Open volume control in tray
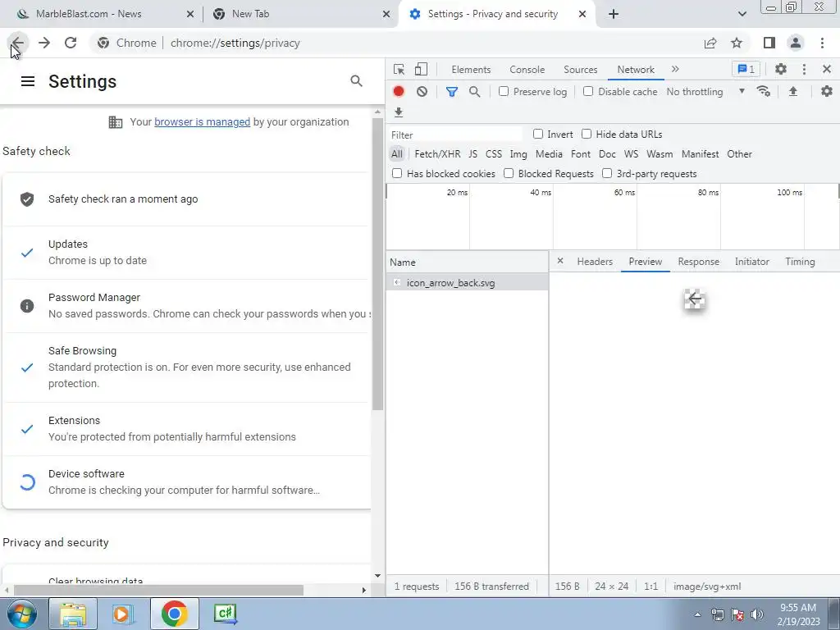This screenshot has width=840, height=630. (x=756, y=614)
